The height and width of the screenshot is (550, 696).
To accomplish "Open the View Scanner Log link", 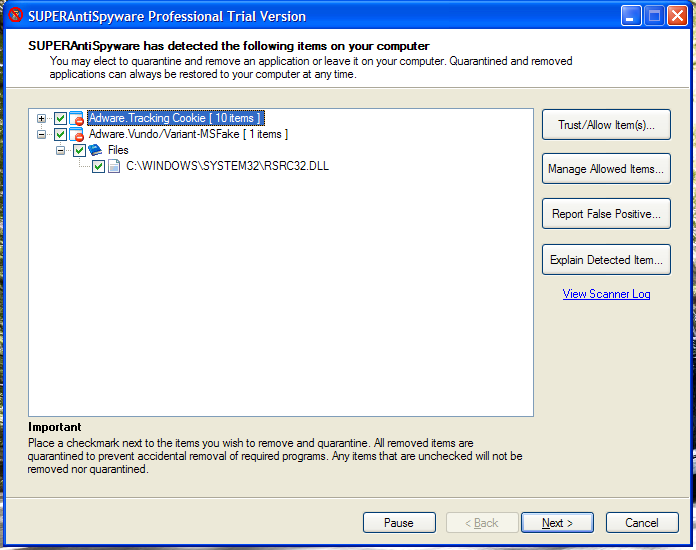I will tap(606, 294).
